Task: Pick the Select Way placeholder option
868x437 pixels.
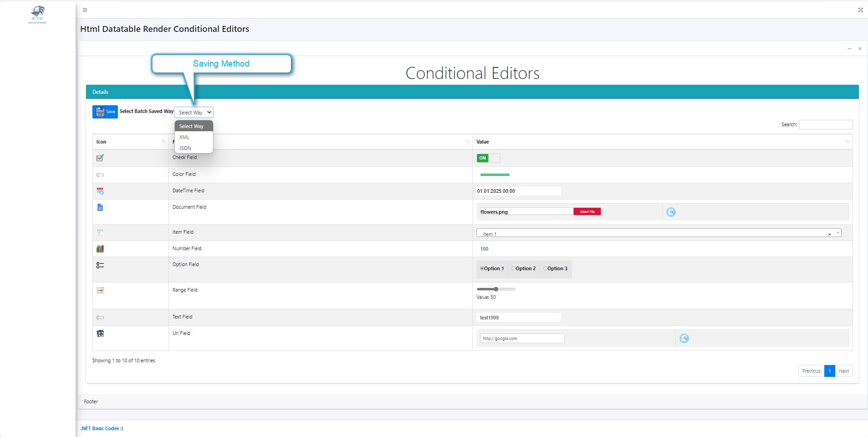Action: [x=194, y=126]
